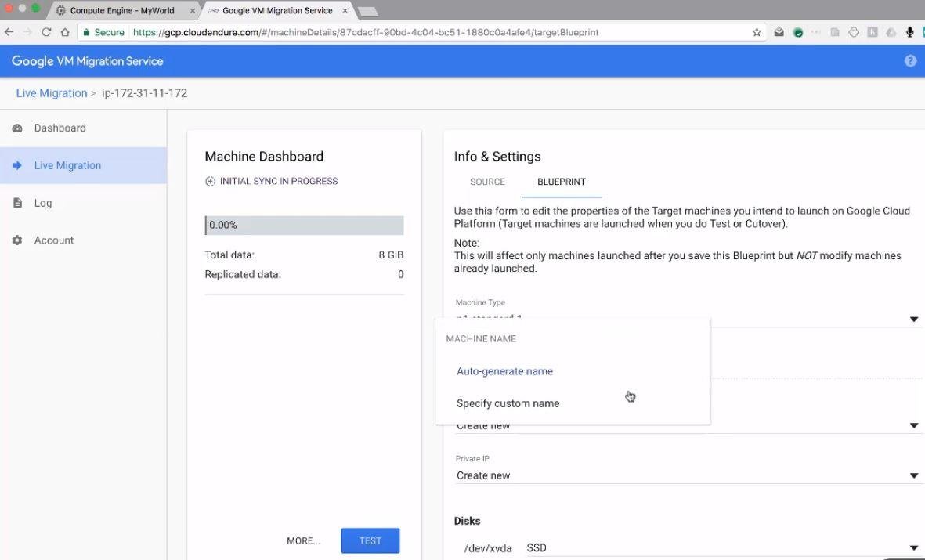Viewport: 925px width, 560px height.
Task: Select Auto-generate name option
Action: pos(504,371)
